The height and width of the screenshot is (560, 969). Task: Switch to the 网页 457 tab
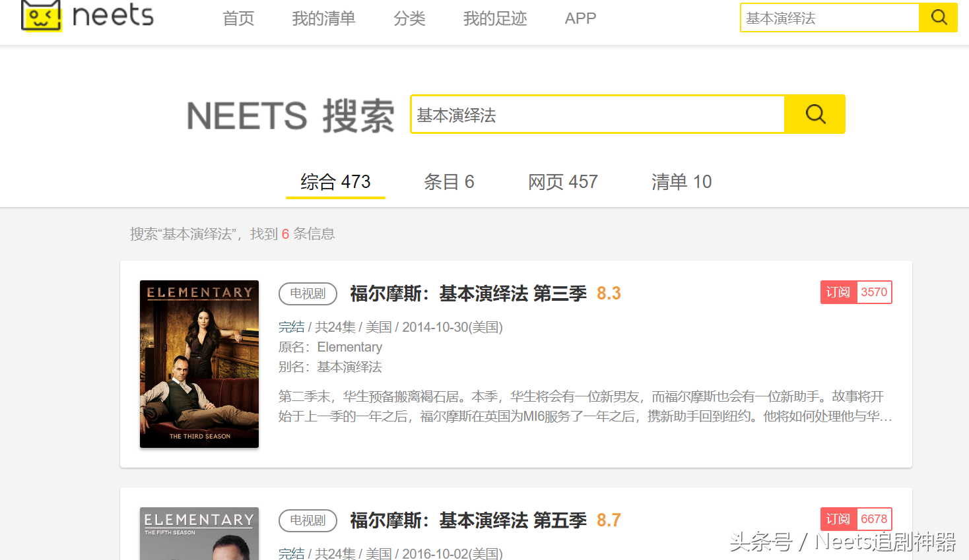[562, 181]
